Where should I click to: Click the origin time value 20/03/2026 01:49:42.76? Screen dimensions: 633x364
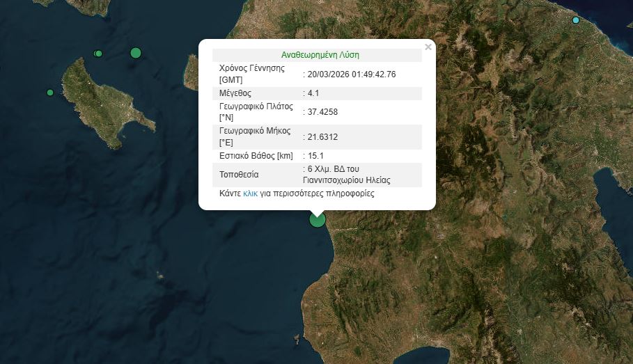[x=352, y=74]
